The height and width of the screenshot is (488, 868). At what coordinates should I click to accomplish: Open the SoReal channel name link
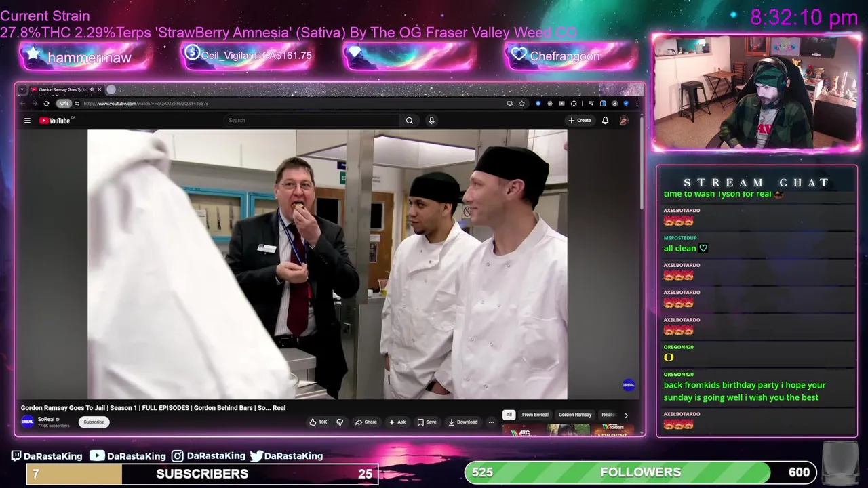tap(45, 420)
